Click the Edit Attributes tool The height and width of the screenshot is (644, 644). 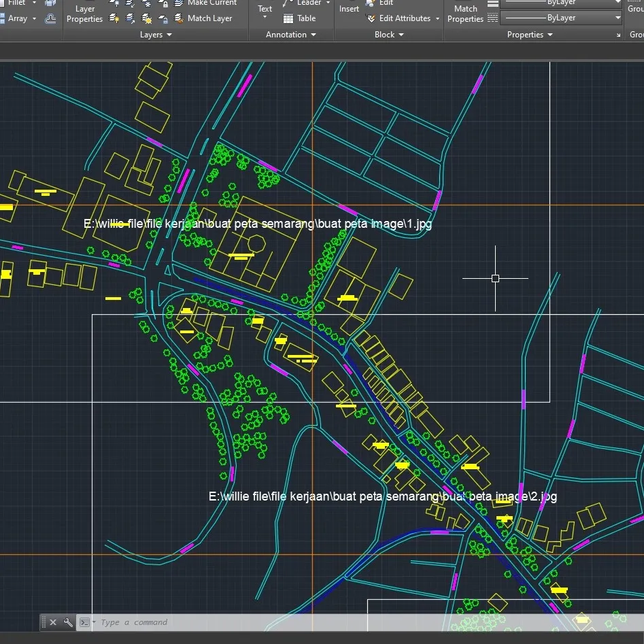tap(401, 18)
